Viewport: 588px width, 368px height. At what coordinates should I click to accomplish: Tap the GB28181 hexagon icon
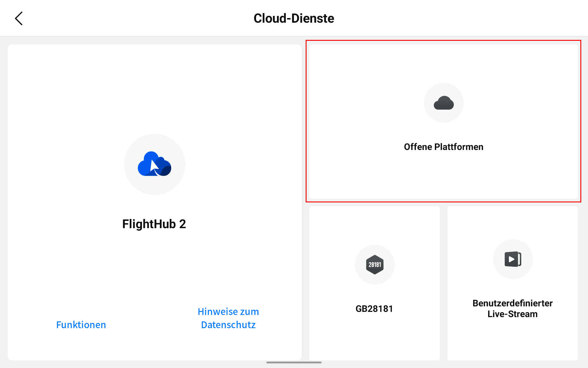point(375,264)
